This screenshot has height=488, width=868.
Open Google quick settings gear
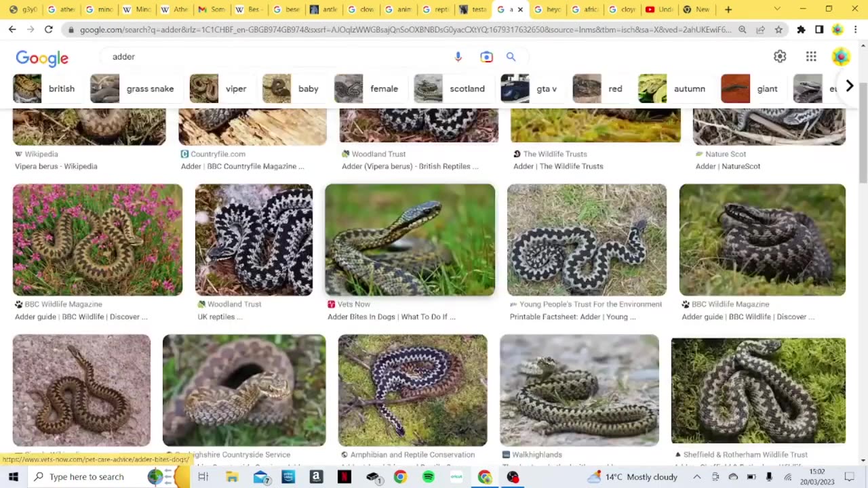coord(780,57)
